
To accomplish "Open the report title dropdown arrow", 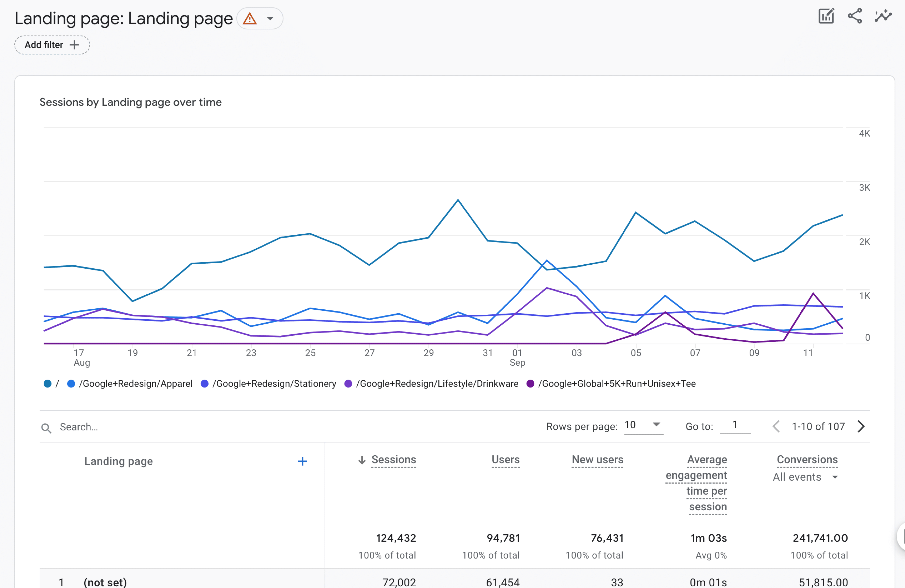I will click(270, 18).
